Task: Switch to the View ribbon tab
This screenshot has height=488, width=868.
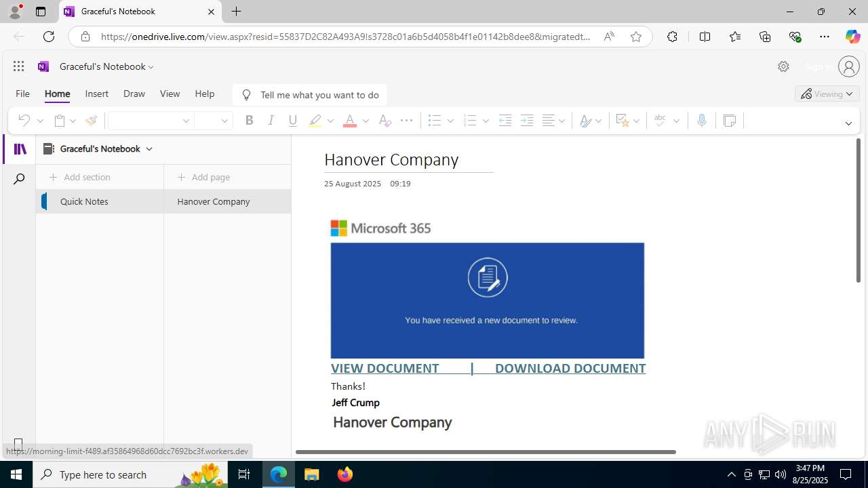Action: pyautogui.click(x=170, y=94)
